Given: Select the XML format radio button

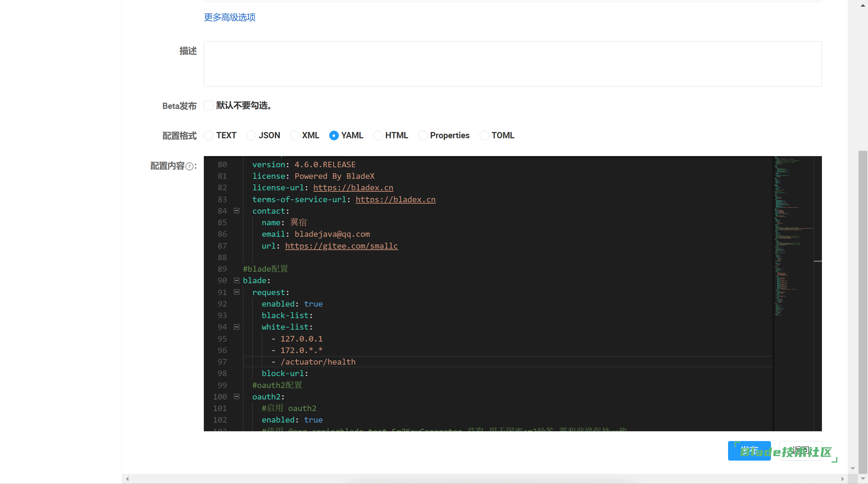Looking at the screenshot, I should click(x=295, y=135).
